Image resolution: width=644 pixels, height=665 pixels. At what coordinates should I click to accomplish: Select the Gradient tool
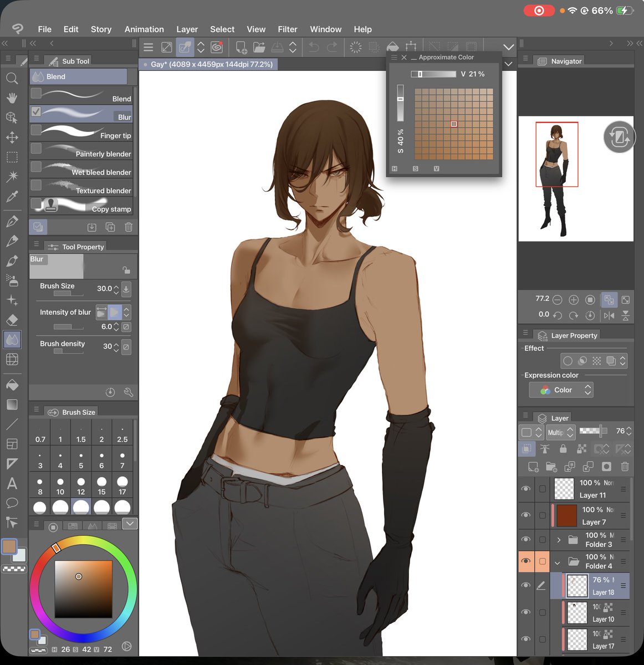point(12,405)
